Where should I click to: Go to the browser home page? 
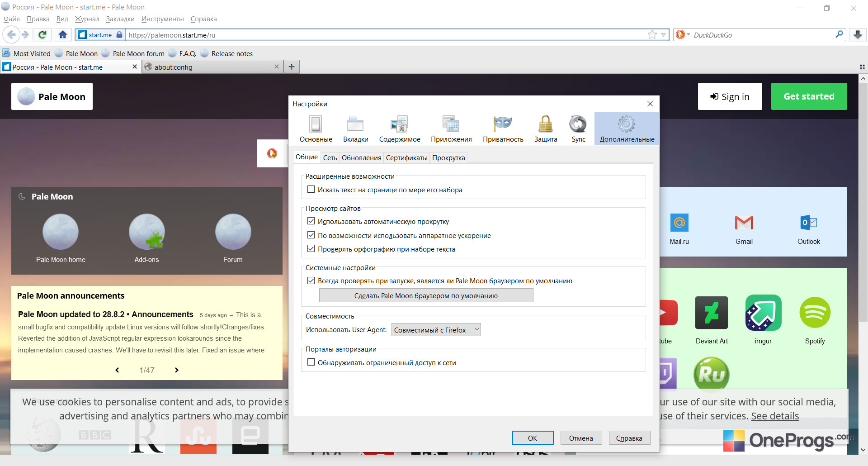[63, 35]
